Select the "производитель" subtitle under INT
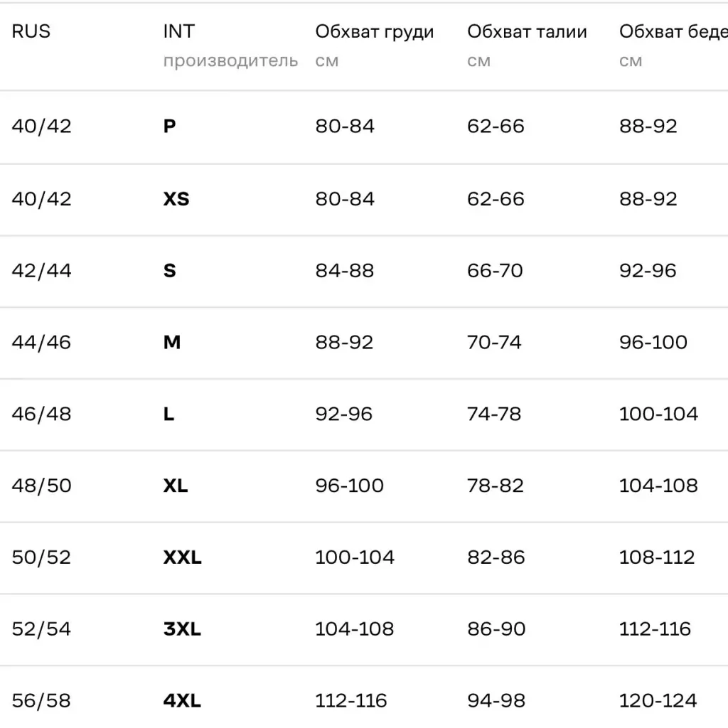This screenshot has height=728, width=728. point(230,61)
